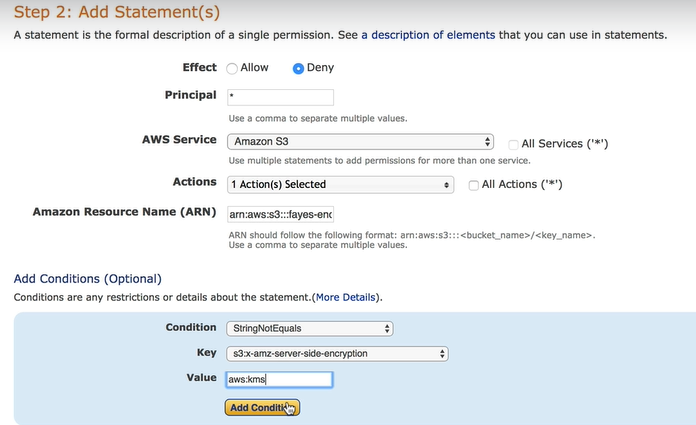Open the Condition dropdown set to StringNotEquals

click(x=310, y=329)
